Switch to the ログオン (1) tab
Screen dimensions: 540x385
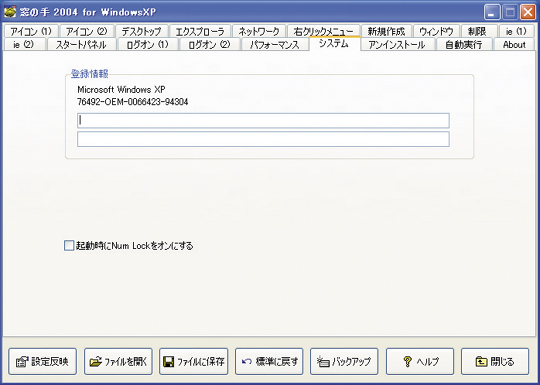point(148,44)
